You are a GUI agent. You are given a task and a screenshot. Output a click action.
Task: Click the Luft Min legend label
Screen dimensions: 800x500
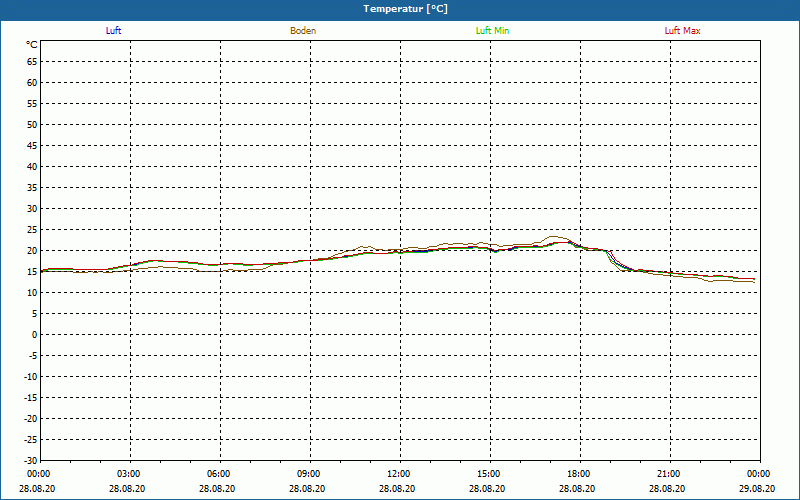click(492, 31)
